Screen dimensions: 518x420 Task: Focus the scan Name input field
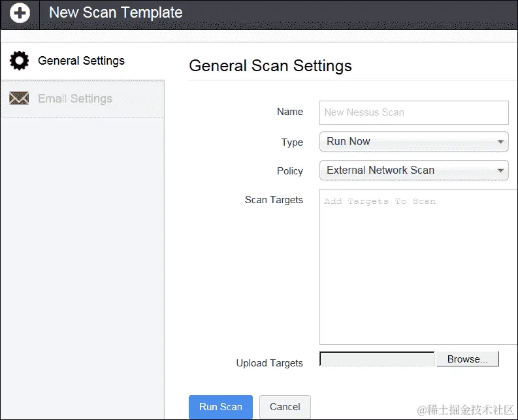point(414,113)
